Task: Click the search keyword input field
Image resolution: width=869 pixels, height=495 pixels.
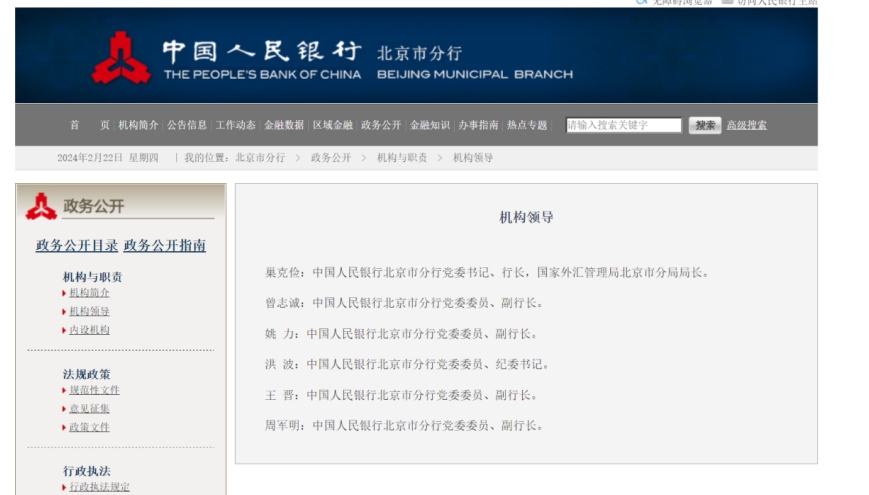Action: [x=623, y=125]
